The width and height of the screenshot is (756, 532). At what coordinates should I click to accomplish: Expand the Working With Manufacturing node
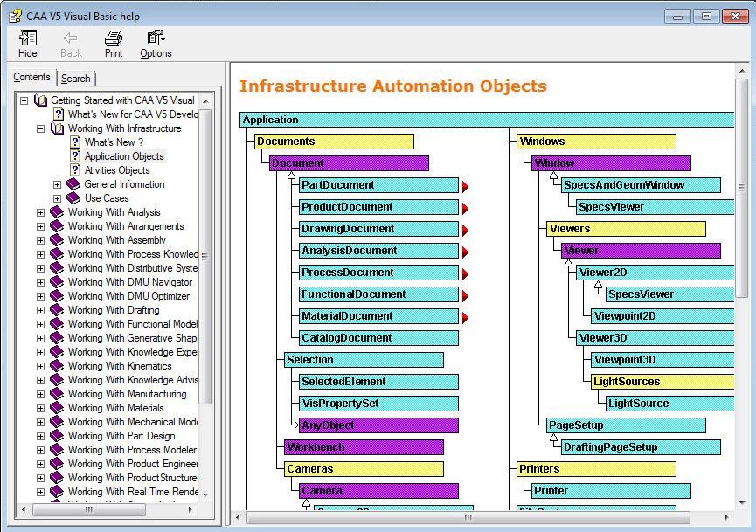[40, 394]
